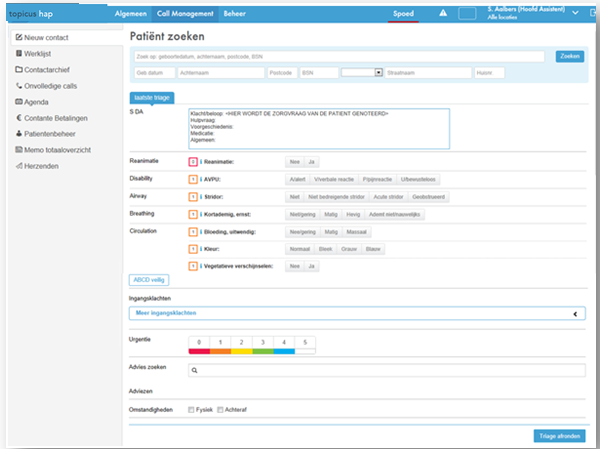Open the Werklijst sidebar item
Image resolution: width=600 pixels, height=449 pixels.
(x=39, y=53)
